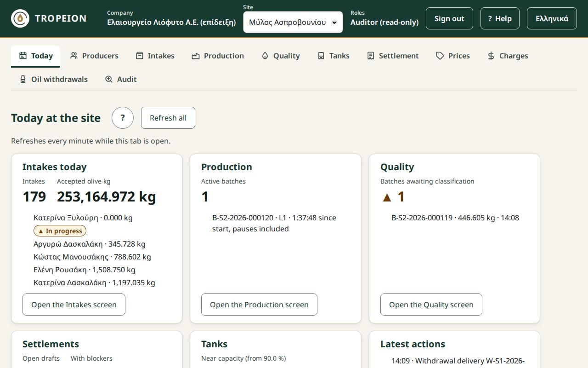Switch to the Intakes tab
This screenshot has width=588, height=368.
155,56
